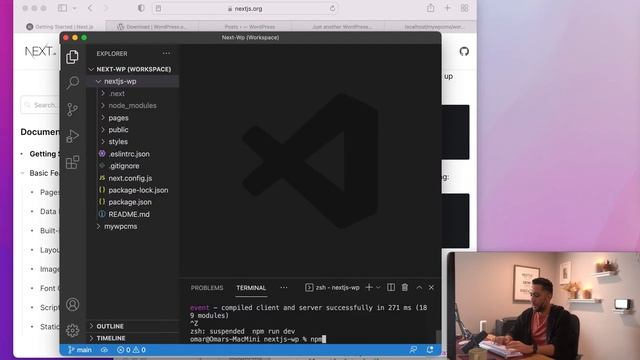The image size is (640, 360).
Task: Open GitHub icon on Next.js page
Action: [464, 51]
